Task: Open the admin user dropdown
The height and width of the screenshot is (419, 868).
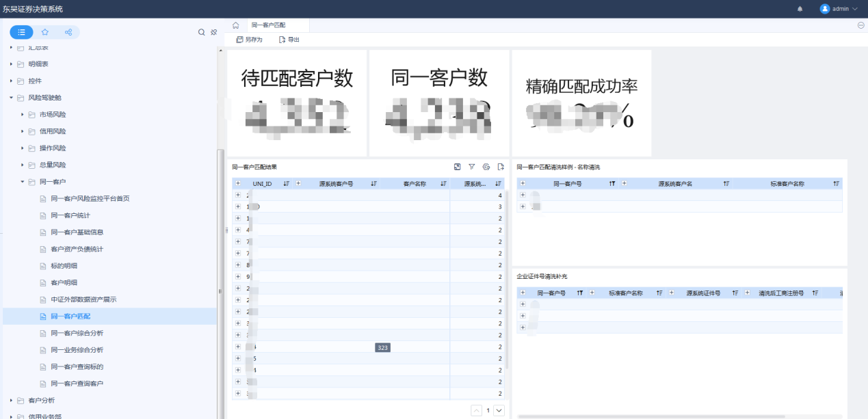Action: (839, 9)
